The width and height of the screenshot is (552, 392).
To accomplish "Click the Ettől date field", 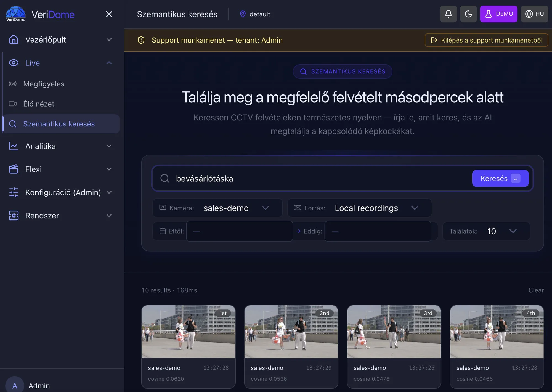I will [x=239, y=231].
